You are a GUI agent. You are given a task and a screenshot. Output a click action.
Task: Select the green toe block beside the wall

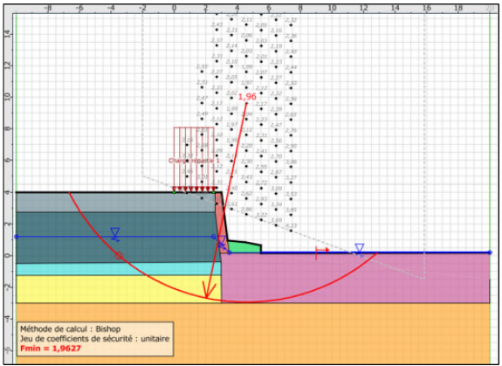tap(244, 246)
